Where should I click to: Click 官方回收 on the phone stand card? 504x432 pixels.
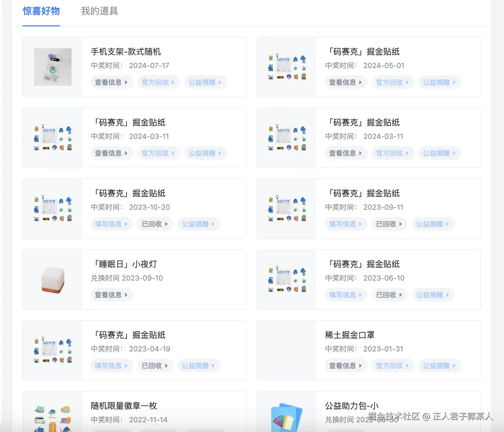tap(159, 82)
